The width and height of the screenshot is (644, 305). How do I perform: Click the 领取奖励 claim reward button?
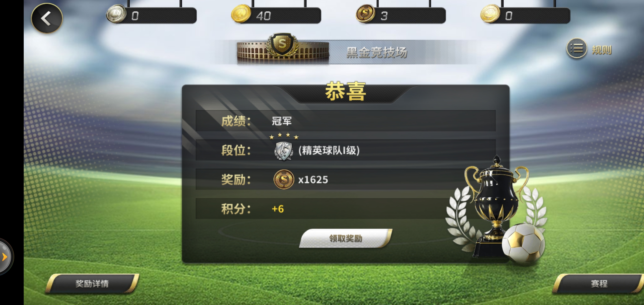[x=346, y=238]
